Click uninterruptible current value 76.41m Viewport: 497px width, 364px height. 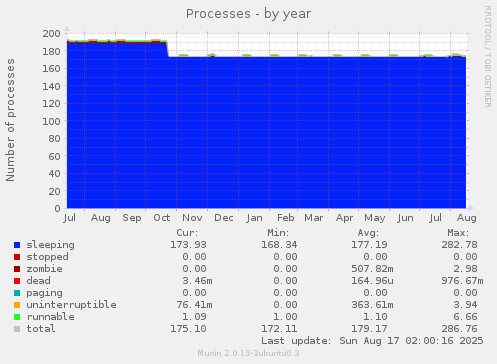(194, 305)
